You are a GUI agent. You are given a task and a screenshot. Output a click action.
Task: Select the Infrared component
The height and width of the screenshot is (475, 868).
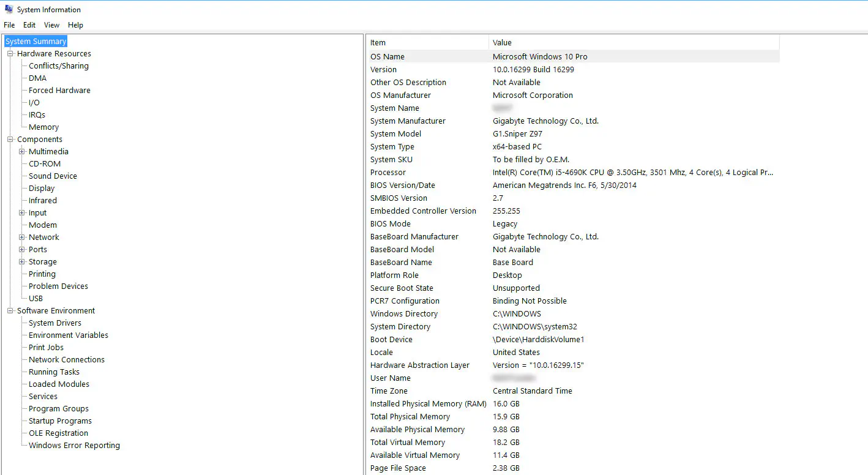point(43,200)
